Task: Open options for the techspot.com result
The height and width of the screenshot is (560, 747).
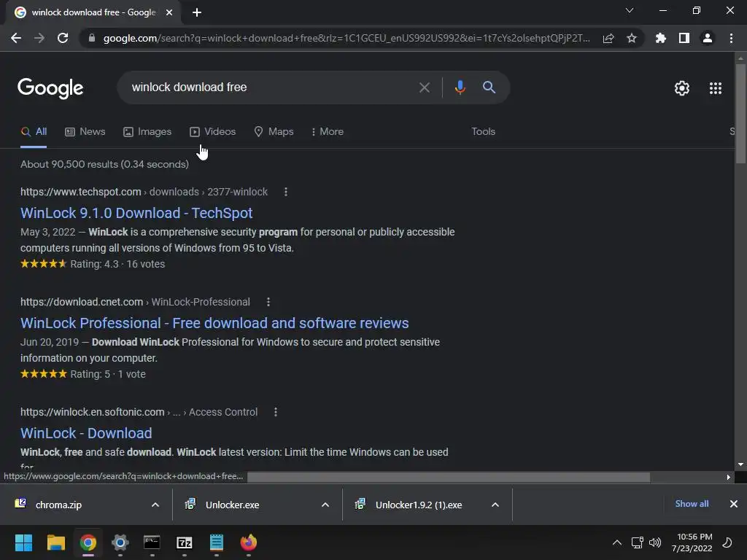Action: tap(286, 192)
